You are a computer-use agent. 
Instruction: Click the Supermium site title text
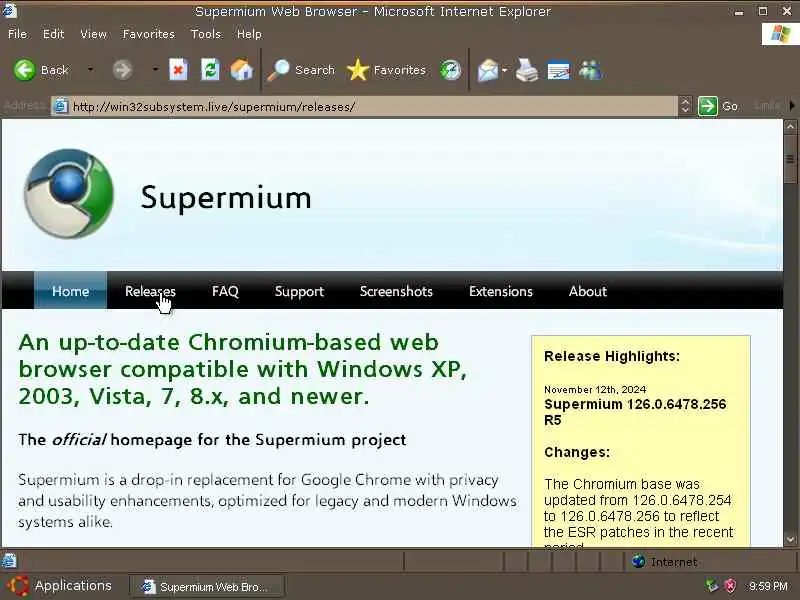coord(226,197)
